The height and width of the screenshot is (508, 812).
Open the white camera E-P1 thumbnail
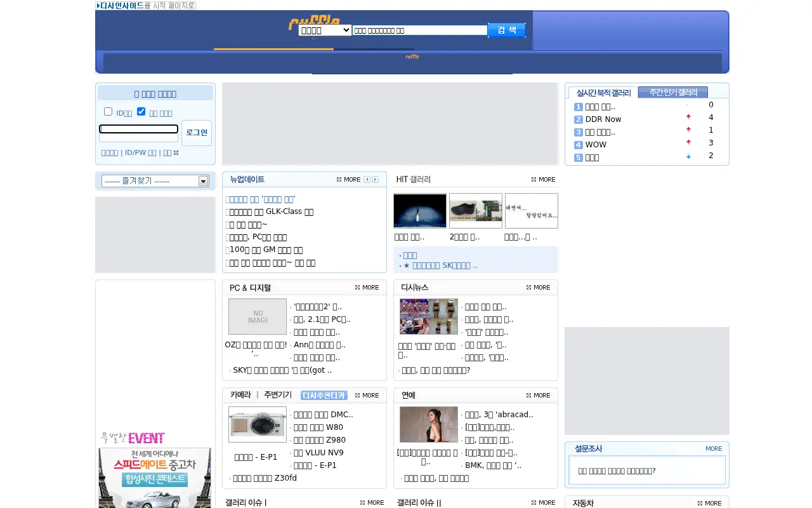click(258, 424)
